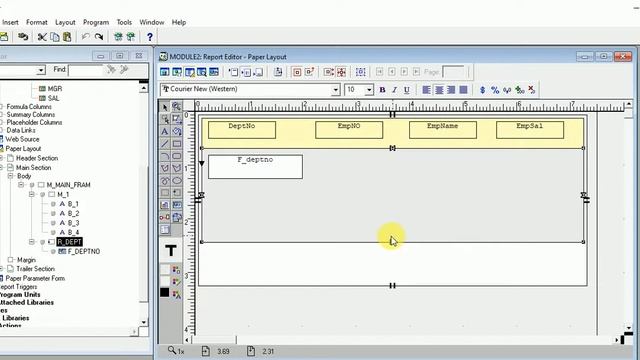Click Edit Margin toolbar icon

(278, 72)
